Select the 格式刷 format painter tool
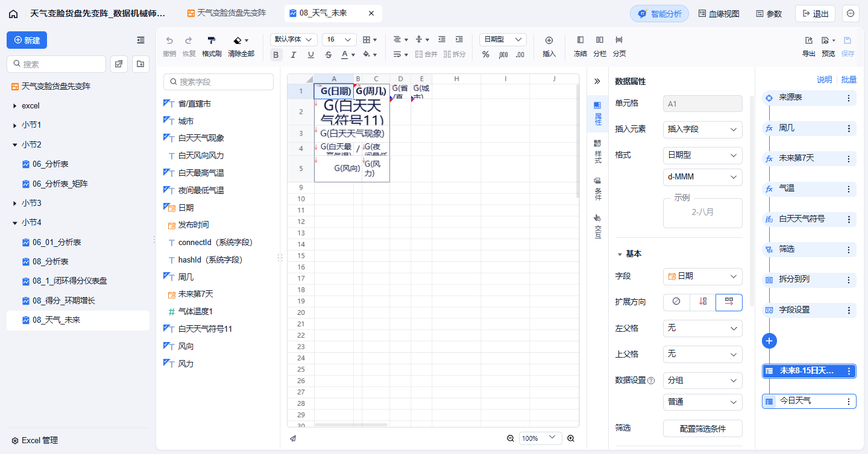This screenshot has height=454, width=868. pos(212,46)
